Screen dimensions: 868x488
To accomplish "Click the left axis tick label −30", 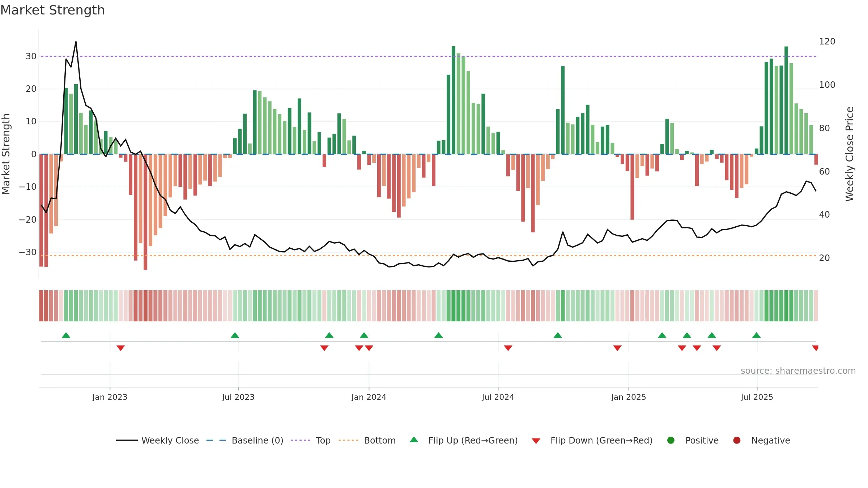I will coord(28,252).
